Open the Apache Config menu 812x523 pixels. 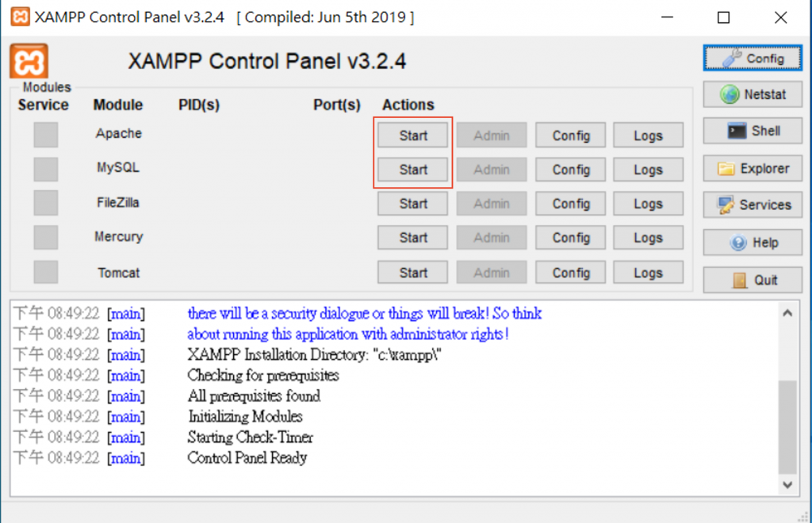click(x=571, y=136)
